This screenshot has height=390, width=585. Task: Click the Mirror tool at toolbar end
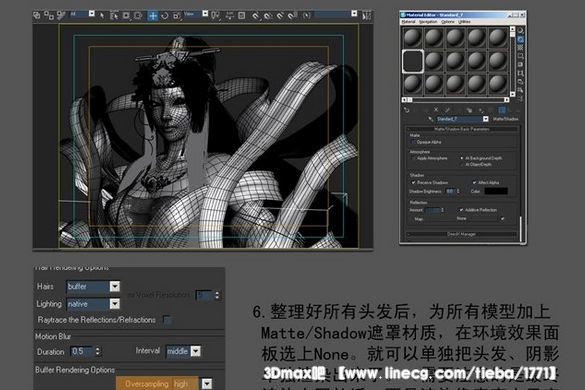pyautogui.click(x=367, y=16)
